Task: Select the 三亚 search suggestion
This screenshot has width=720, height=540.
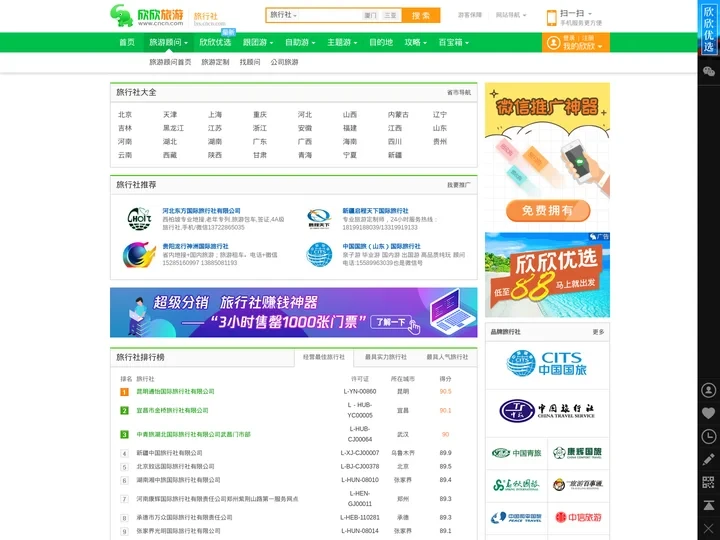Action: (390, 16)
